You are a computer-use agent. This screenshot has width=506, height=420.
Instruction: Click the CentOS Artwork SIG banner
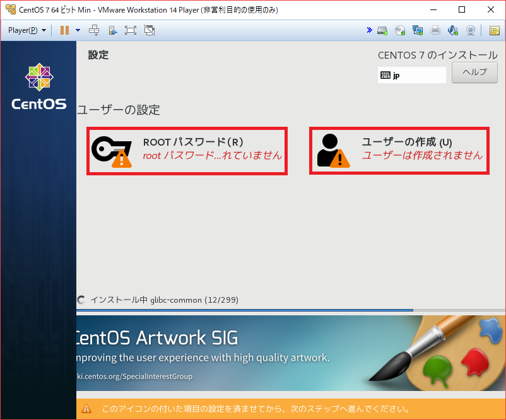(x=291, y=353)
